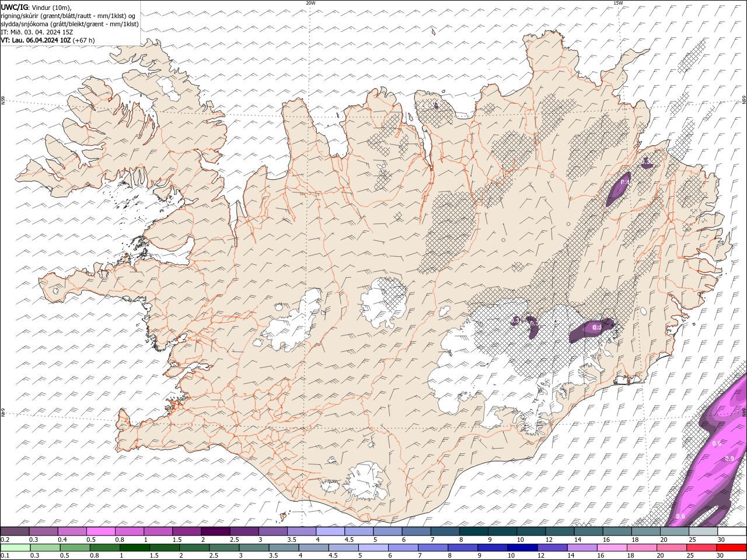Click the white swatch at 30, upper scale
The height and width of the screenshot is (560, 747).
[x=732, y=531]
